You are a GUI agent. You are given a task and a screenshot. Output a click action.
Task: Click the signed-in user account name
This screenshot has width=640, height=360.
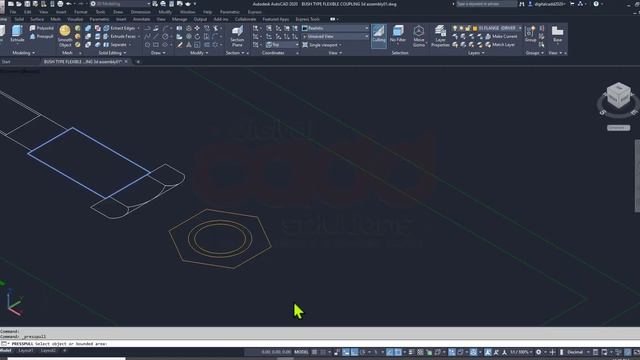point(549,4)
